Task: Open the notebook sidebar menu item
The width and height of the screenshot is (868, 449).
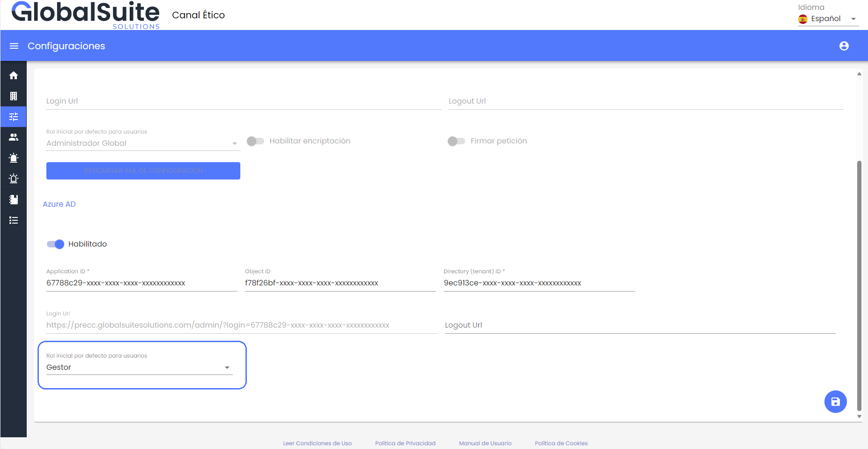Action: click(x=14, y=200)
